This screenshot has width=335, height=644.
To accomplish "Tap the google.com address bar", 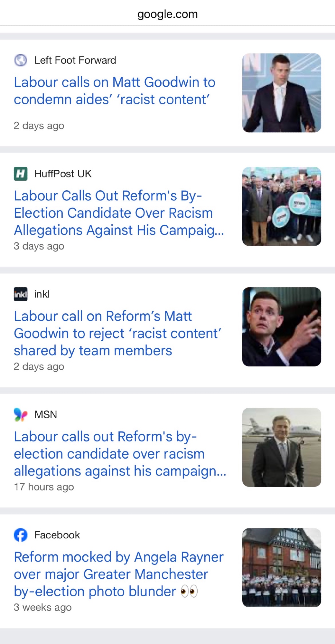I will tap(167, 14).
